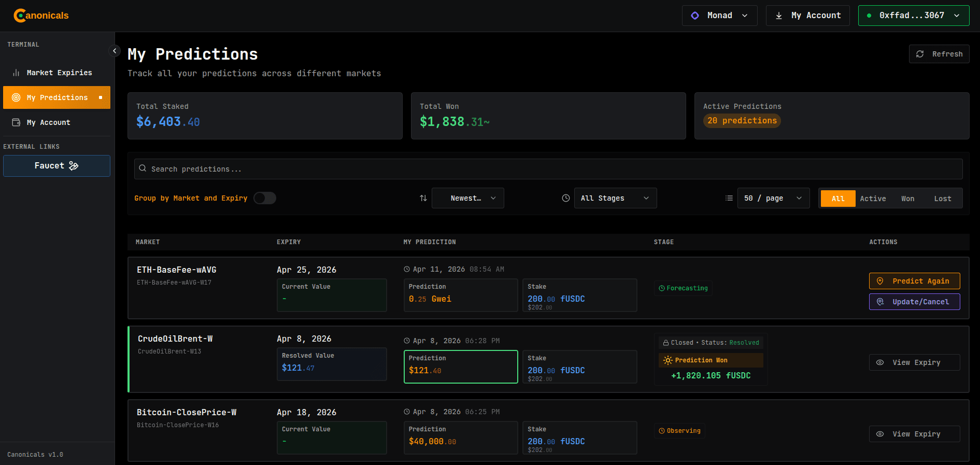Show only Won predictions
This screenshot has height=465, width=980.
click(907, 199)
